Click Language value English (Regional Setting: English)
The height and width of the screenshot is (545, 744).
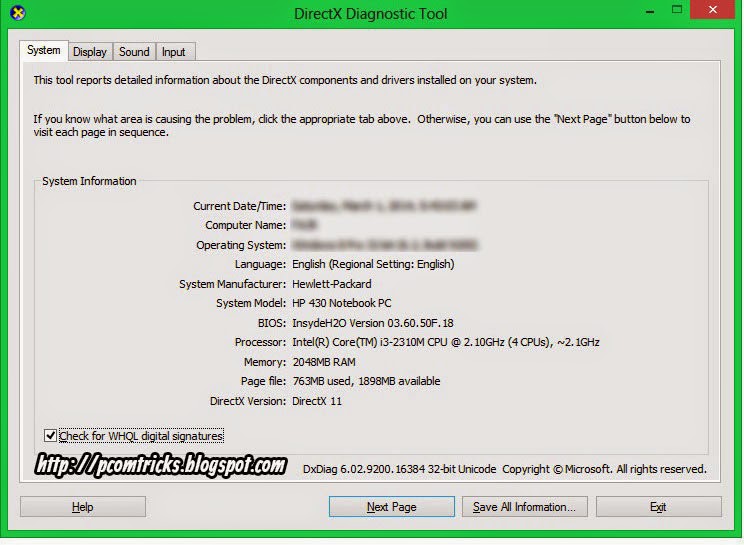point(373,264)
